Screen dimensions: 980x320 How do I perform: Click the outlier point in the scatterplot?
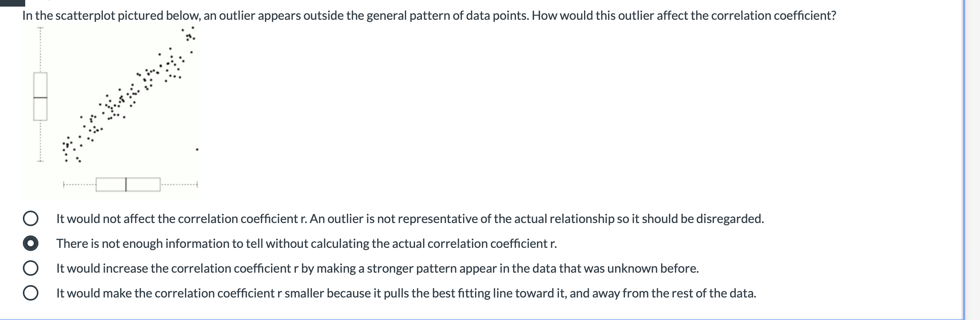click(197, 149)
